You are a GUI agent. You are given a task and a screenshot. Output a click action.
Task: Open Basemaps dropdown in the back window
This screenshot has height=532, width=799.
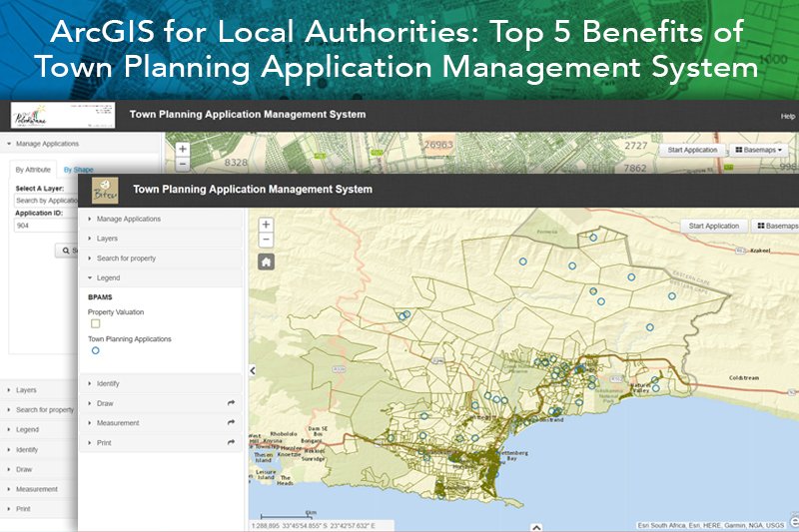[758, 150]
